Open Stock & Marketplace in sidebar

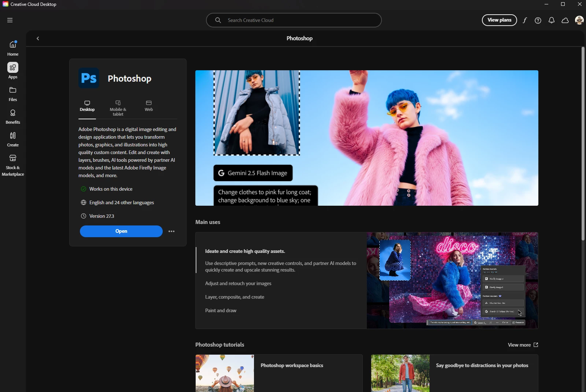pyautogui.click(x=13, y=165)
